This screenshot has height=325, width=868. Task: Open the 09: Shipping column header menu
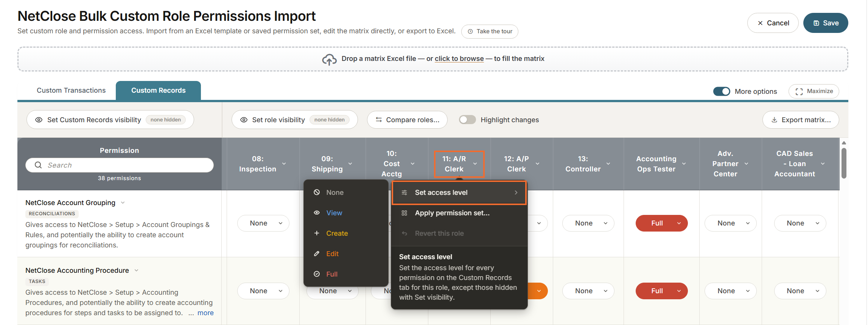tap(350, 164)
